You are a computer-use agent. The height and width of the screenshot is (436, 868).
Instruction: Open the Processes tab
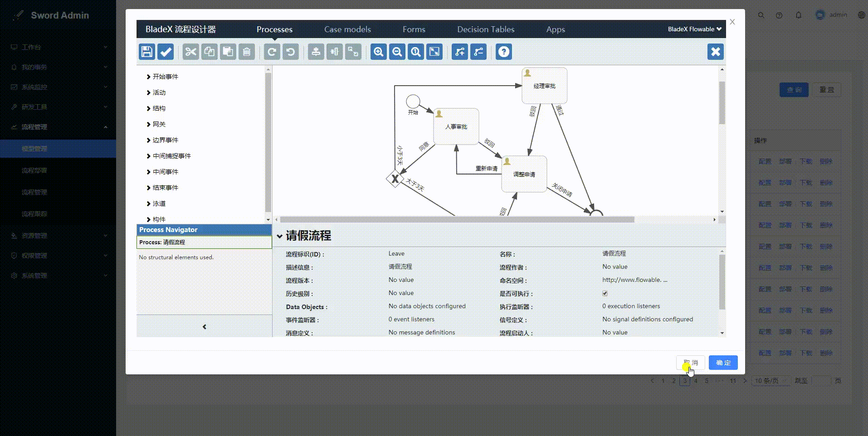click(x=274, y=29)
